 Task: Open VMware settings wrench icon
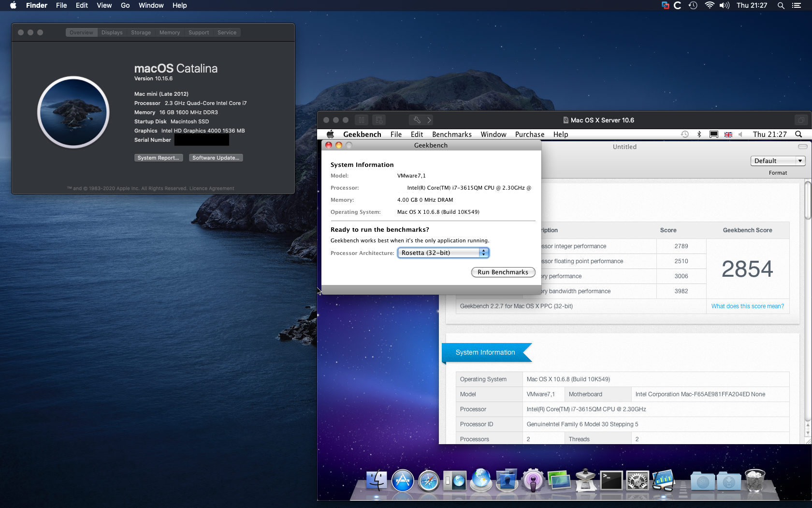pos(417,120)
